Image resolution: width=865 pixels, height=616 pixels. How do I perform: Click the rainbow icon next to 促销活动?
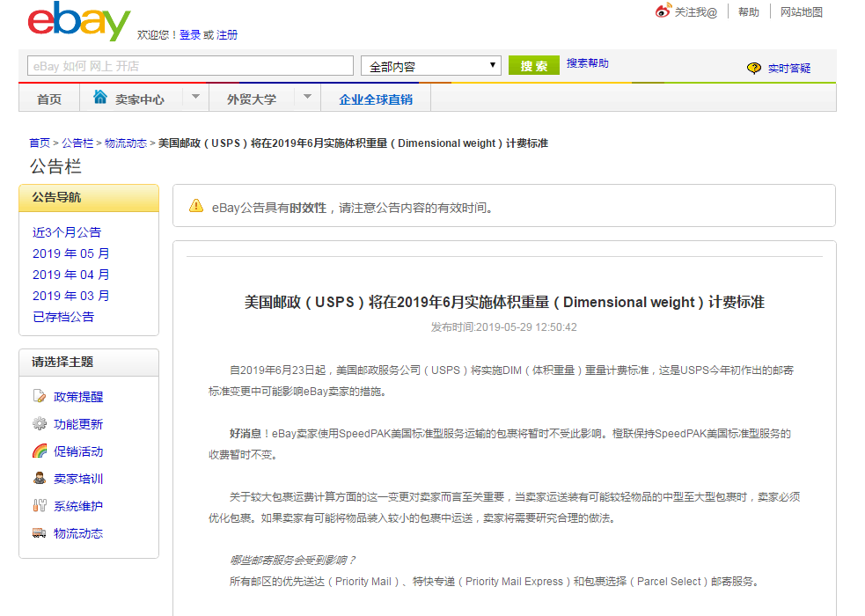click(40, 451)
